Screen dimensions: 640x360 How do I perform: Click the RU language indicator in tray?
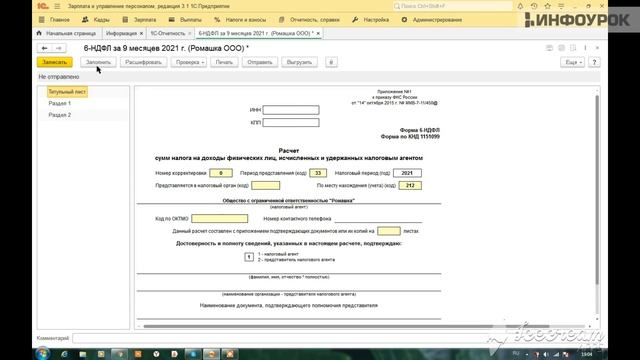coord(516,354)
